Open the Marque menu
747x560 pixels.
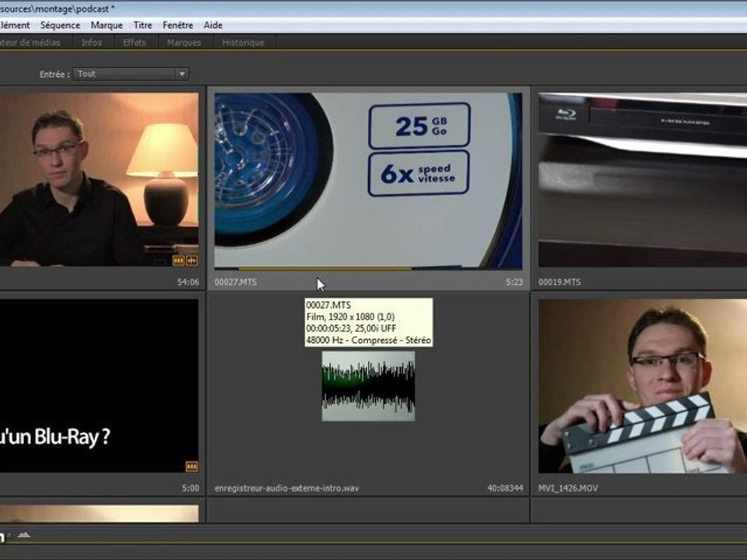point(107,25)
